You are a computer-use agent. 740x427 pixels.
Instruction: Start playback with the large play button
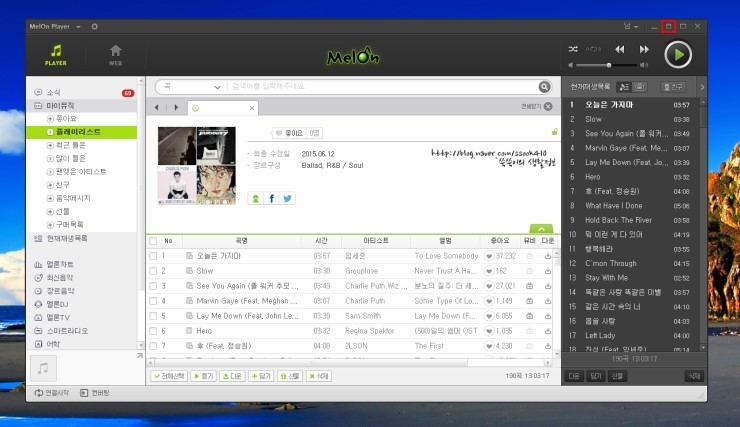[x=678, y=55]
